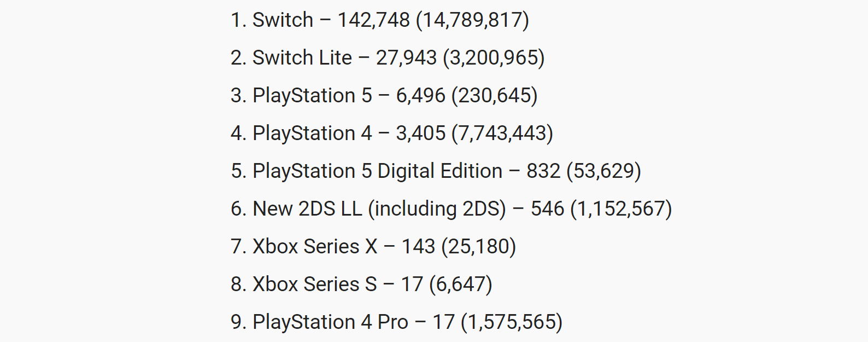868x342 pixels.
Task: Select the 1,152,567 figure
Action: 621,209
